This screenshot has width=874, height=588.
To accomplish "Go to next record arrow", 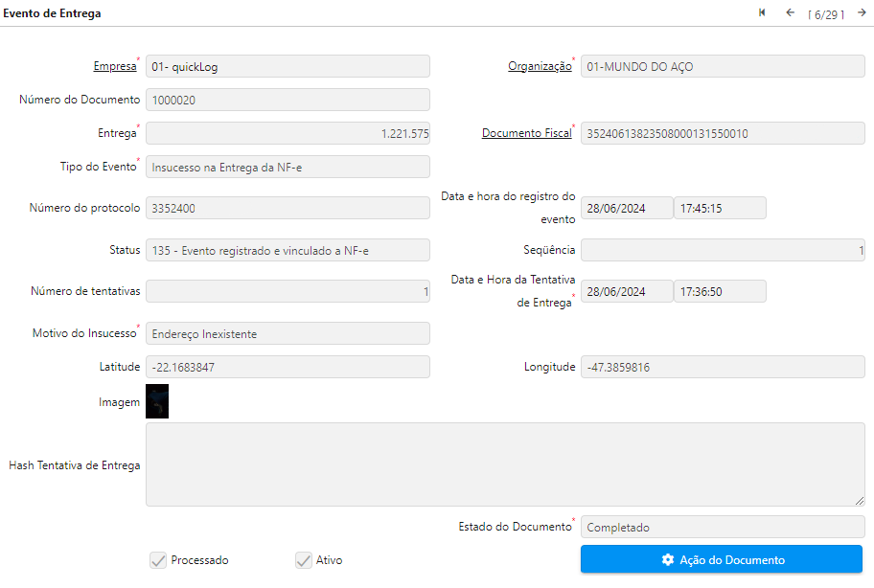I will coord(862,12).
